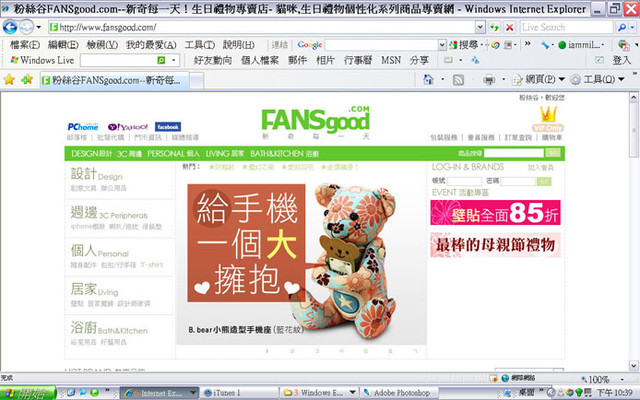Open BATH&KITCHEN 浴廚 in green navigation bar
The image size is (640, 400).
284,153
